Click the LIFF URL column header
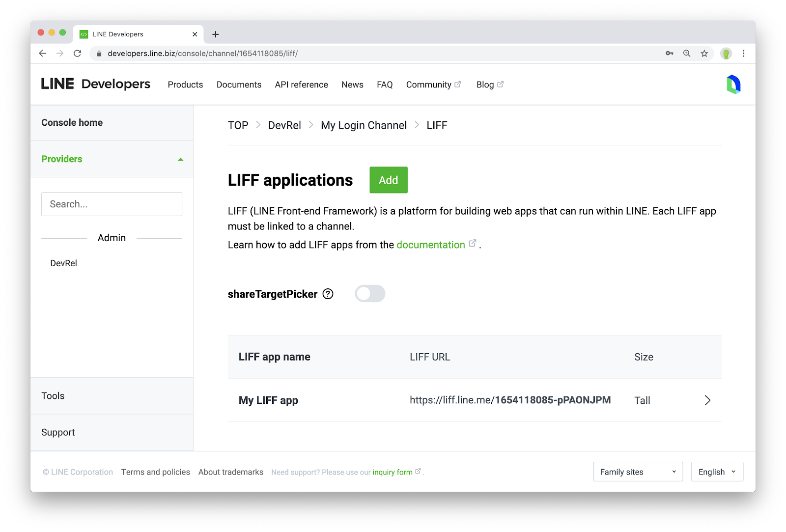786x532 pixels. (430, 357)
